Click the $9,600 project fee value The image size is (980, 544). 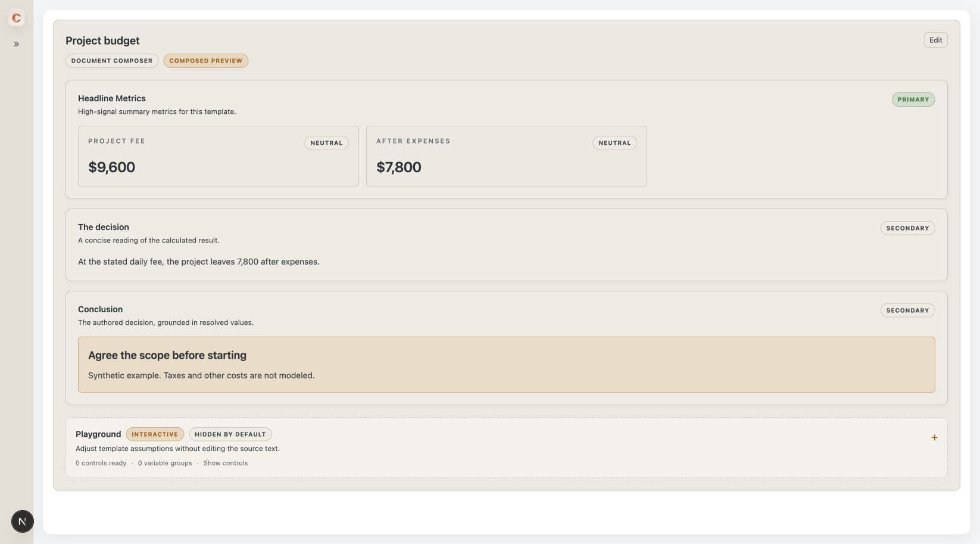111,167
